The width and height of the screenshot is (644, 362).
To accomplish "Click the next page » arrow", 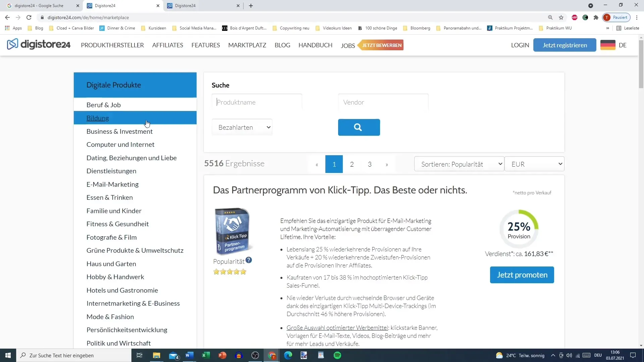I will 387,164.
